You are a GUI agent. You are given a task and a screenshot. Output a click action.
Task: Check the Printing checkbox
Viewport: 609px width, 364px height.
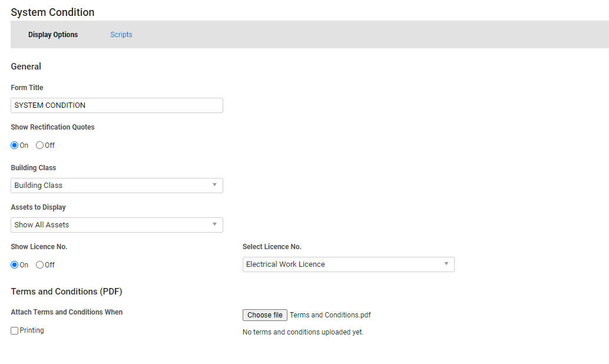coord(14,330)
